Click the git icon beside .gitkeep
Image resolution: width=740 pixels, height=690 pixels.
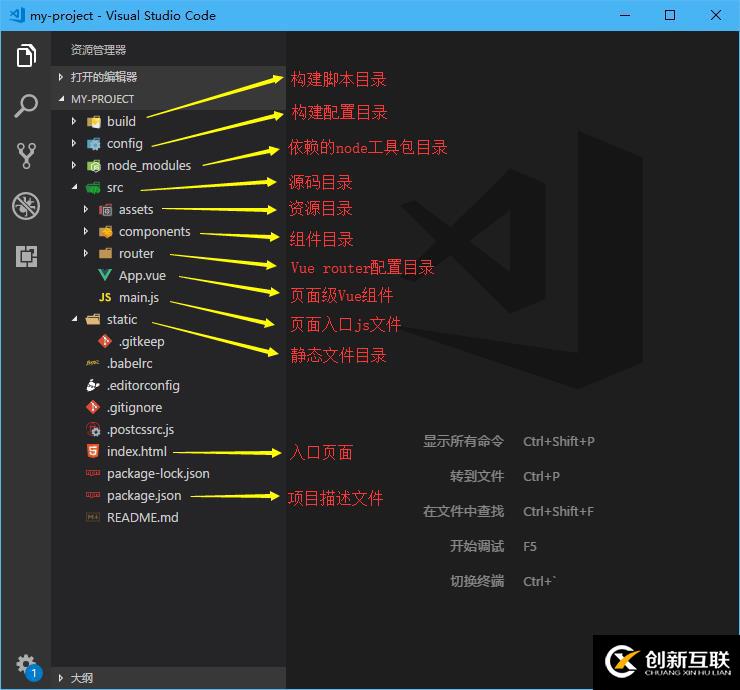coord(105,341)
